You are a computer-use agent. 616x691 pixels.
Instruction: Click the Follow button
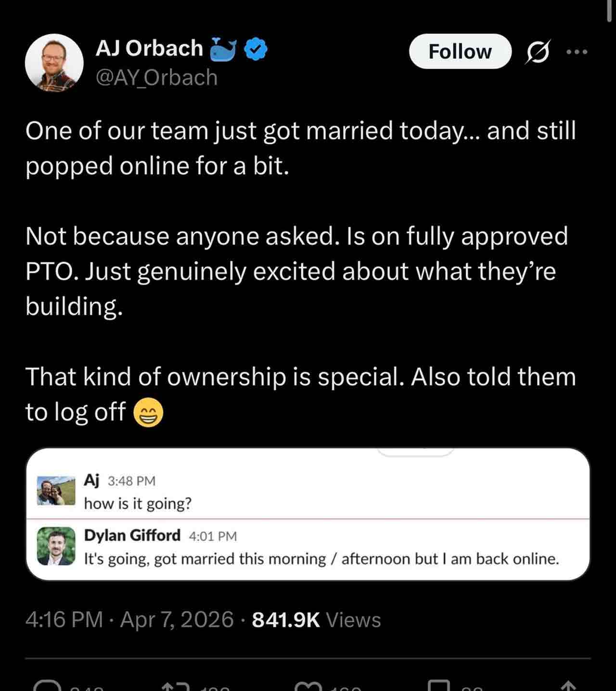coord(460,51)
